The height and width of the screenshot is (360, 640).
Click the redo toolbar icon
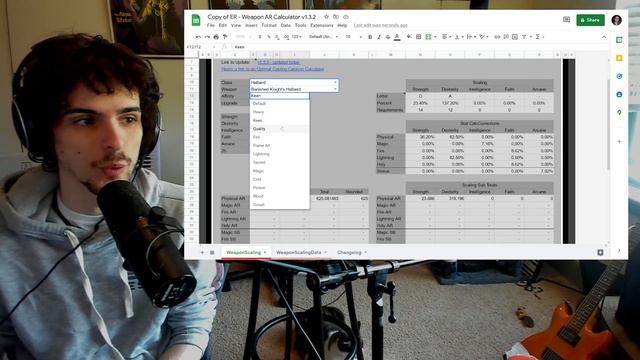(207, 37)
